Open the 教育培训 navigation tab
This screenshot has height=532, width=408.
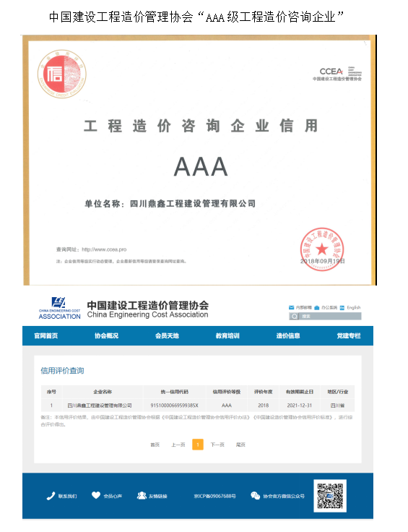coord(227,335)
